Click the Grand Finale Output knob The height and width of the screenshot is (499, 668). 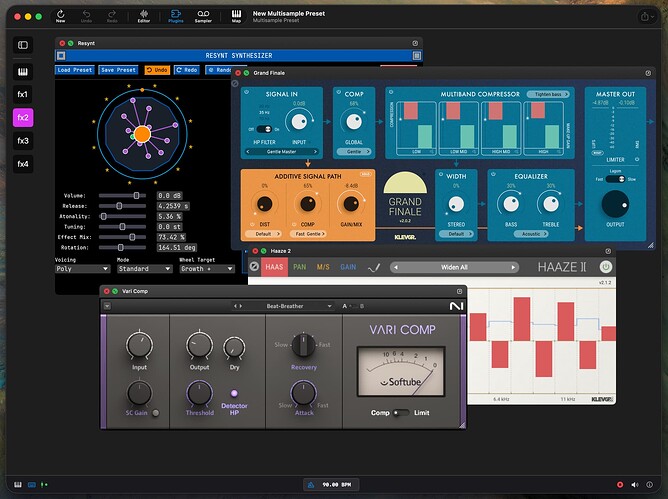[x=615, y=204]
